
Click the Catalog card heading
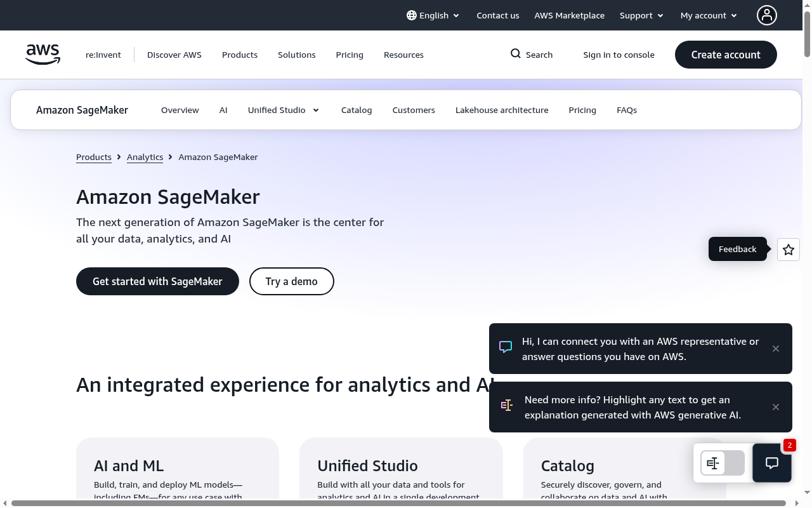coord(568,465)
